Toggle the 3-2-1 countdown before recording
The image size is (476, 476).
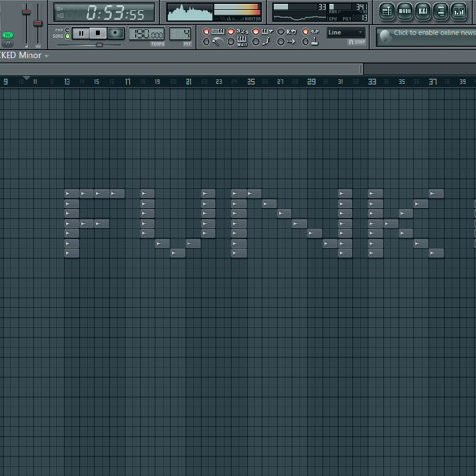click(x=231, y=31)
